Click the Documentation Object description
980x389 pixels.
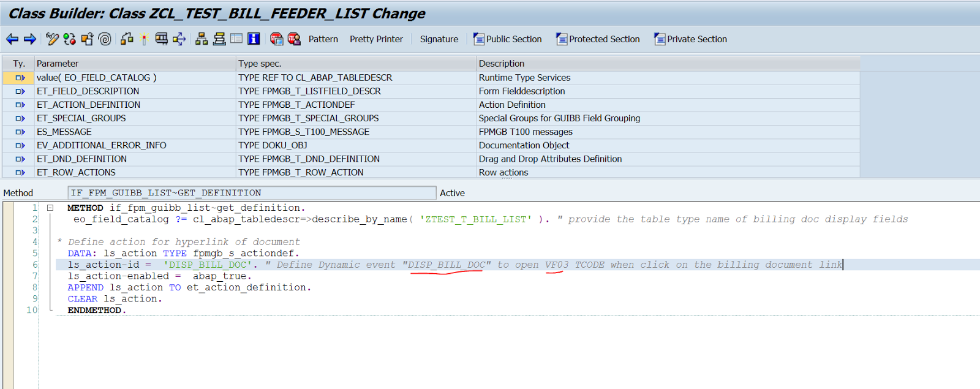pyautogui.click(x=668, y=145)
